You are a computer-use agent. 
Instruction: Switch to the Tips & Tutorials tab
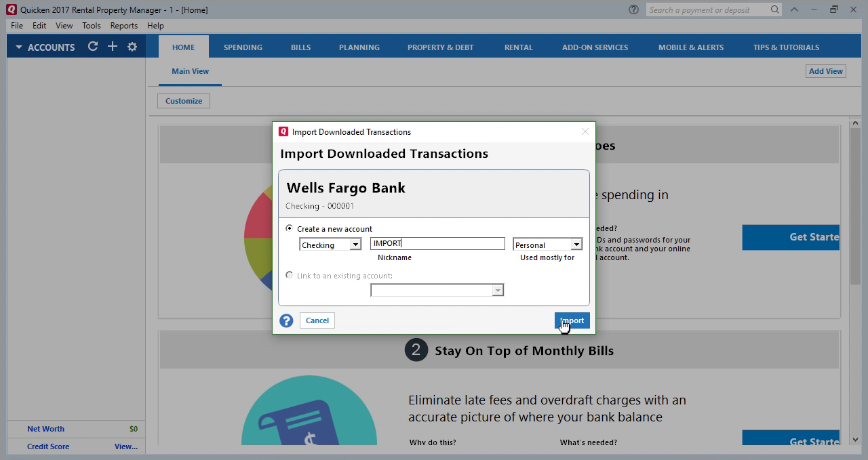coord(787,47)
